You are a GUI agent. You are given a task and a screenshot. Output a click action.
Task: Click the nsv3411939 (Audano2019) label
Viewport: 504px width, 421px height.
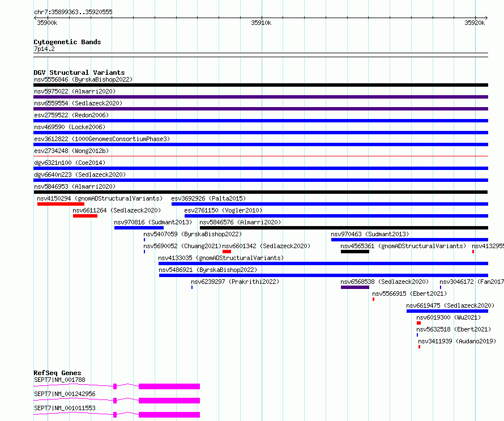pyautogui.click(x=457, y=341)
